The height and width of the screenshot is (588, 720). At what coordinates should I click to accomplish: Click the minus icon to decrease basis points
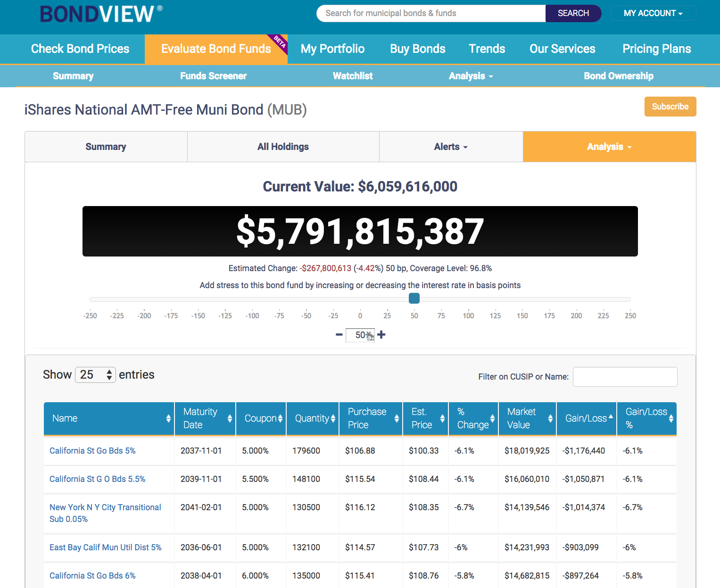339,335
